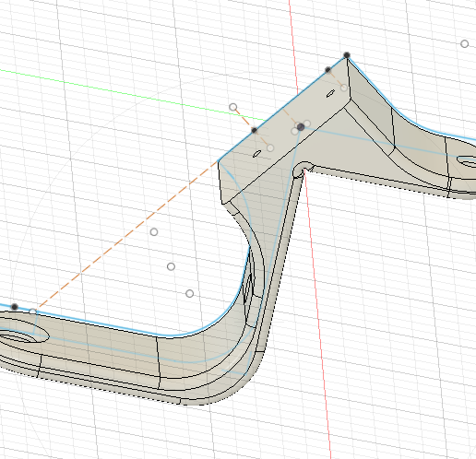Select the spline point on the top edge with the orange handle

click(255, 130)
